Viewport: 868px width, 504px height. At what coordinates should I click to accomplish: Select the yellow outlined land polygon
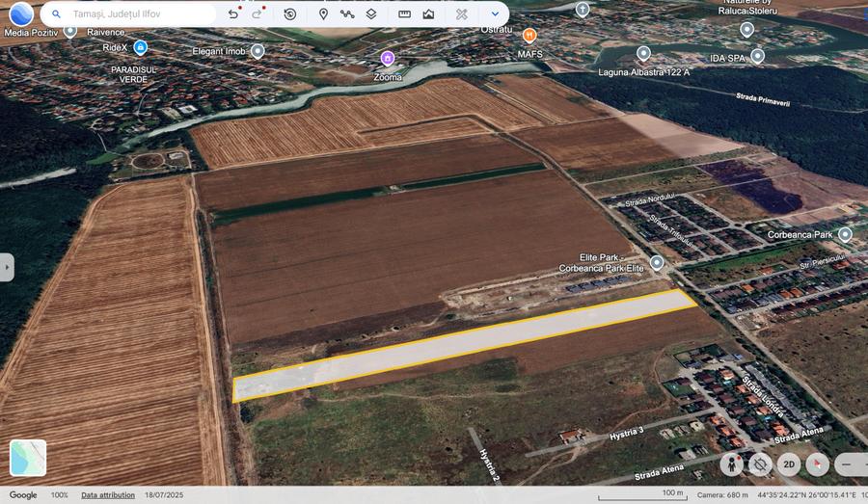pyautogui.click(x=464, y=344)
